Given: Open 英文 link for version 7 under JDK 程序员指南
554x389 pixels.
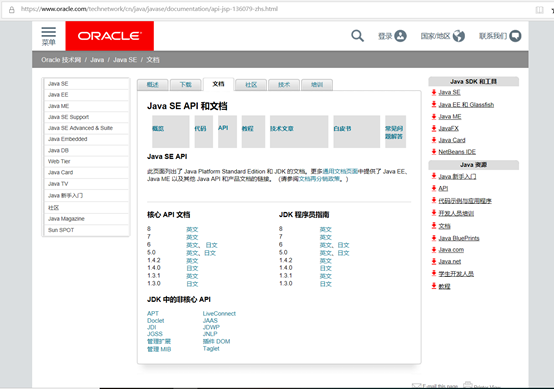Looking at the screenshot, I should click(326, 237).
